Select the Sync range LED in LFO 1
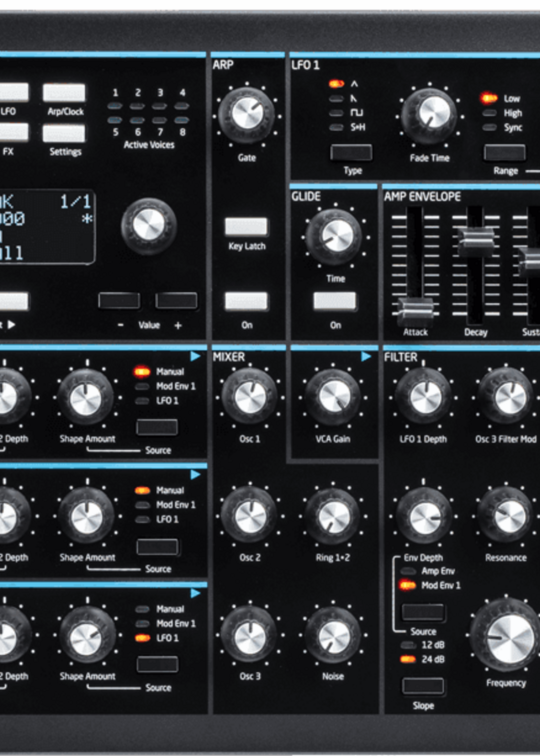This screenshot has width=540, height=756. click(x=489, y=127)
